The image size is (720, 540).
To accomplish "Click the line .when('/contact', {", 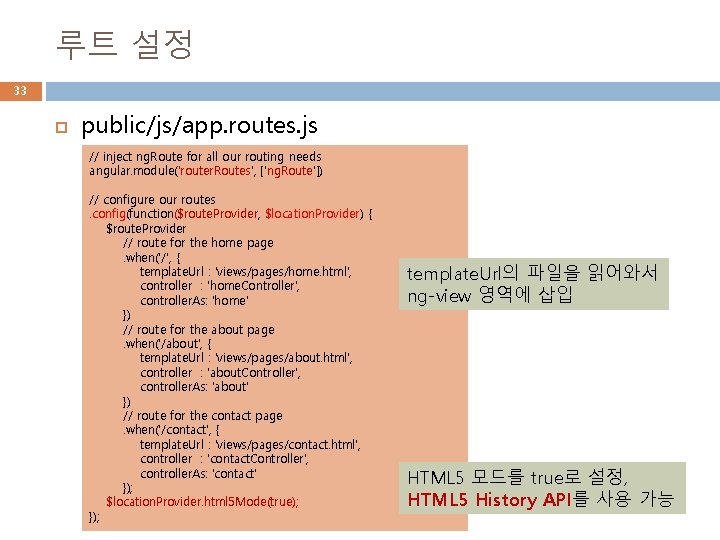I will pyautogui.click(x=172, y=430).
